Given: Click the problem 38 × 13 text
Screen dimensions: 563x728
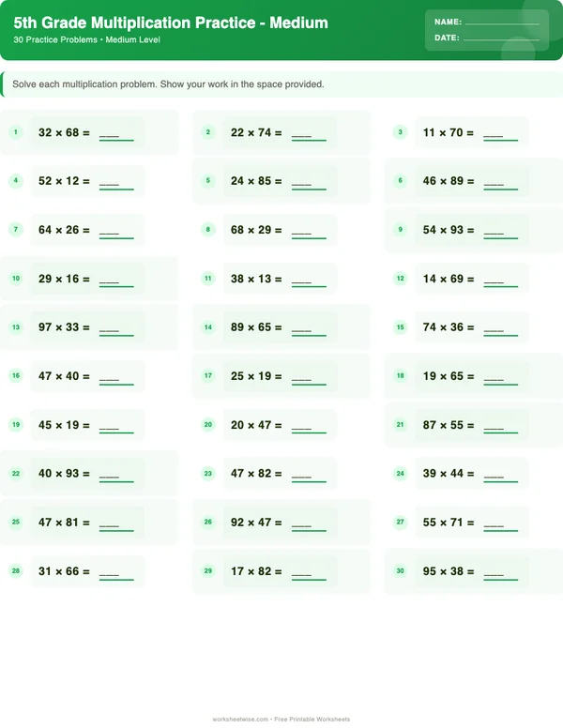Looking at the screenshot, I should tap(251, 279).
